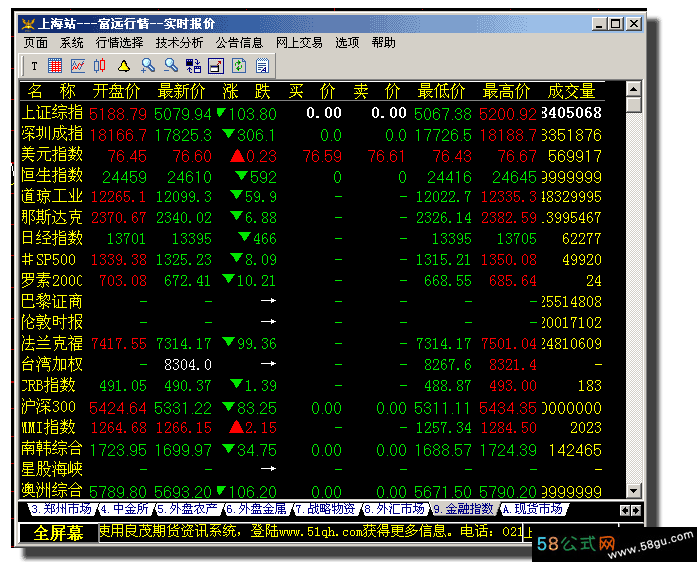Image resolution: width=697 pixels, height=562 pixels.
Task: Switch to the 3.郑州市场 tab
Action: [x=61, y=509]
